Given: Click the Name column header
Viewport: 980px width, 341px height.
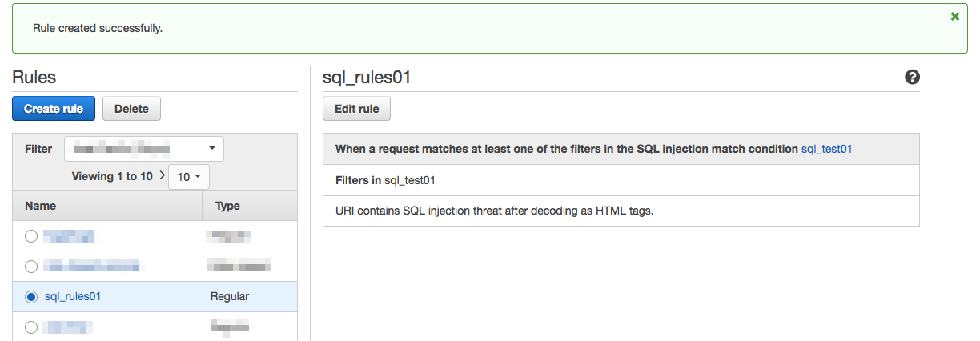Looking at the screenshot, I should point(41,206).
